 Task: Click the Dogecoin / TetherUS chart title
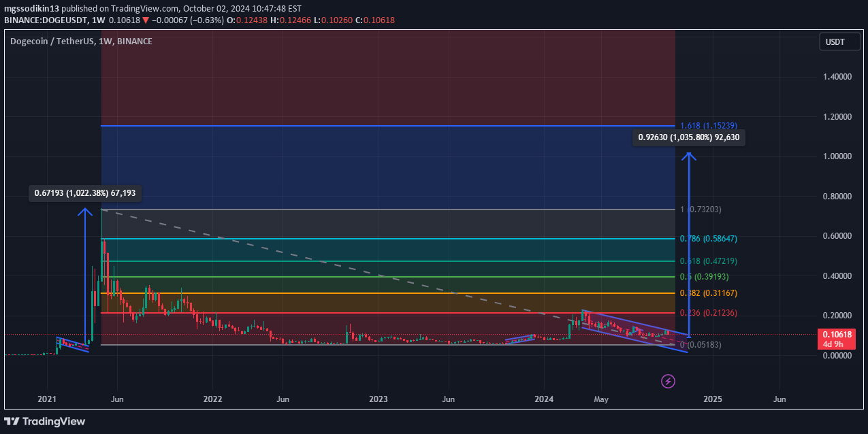point(82,41)
